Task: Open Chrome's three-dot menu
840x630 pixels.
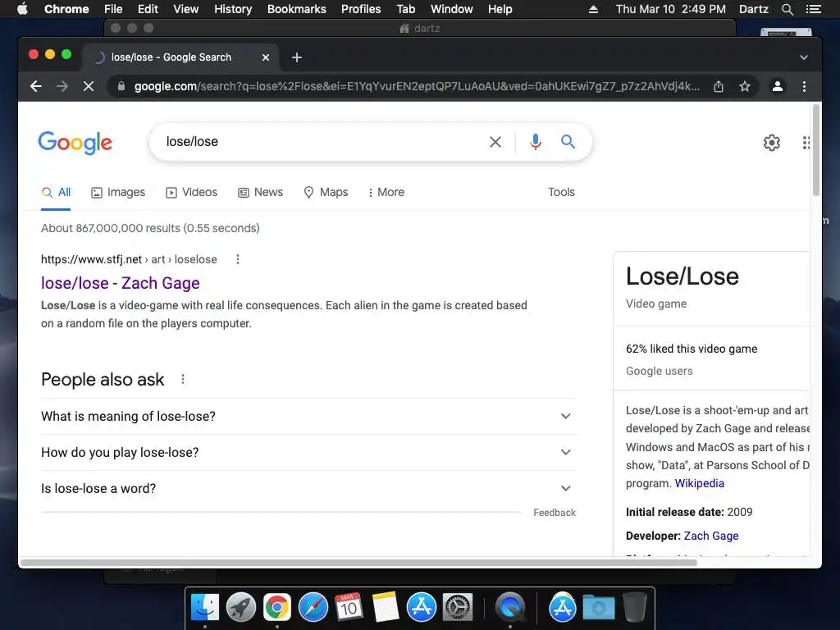Action: pos(804,86)
